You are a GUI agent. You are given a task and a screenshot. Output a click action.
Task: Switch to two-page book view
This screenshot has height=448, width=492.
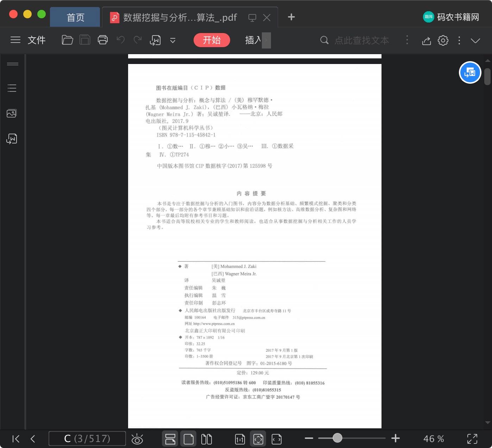[207, 439]
